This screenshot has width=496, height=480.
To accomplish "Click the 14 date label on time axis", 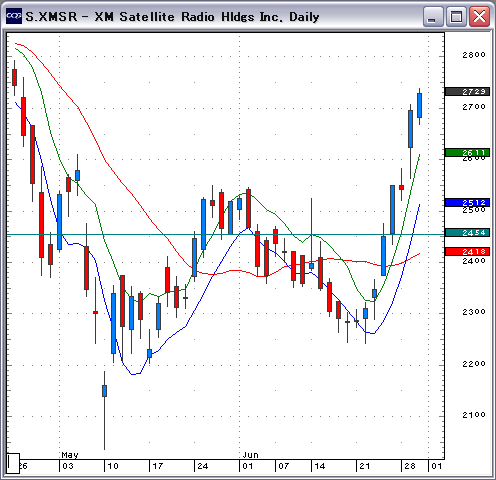I will [x=320, y=466].
